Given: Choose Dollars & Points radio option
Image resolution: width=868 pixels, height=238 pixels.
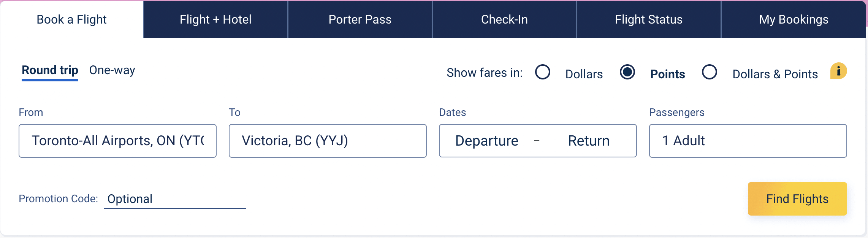Looking at the screenshot, I should [710, 72].
